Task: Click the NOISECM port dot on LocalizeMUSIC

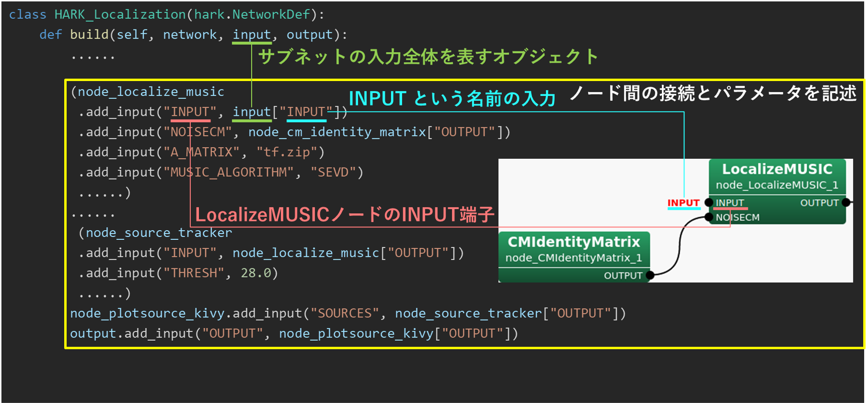Action: (x=709, y=217)
